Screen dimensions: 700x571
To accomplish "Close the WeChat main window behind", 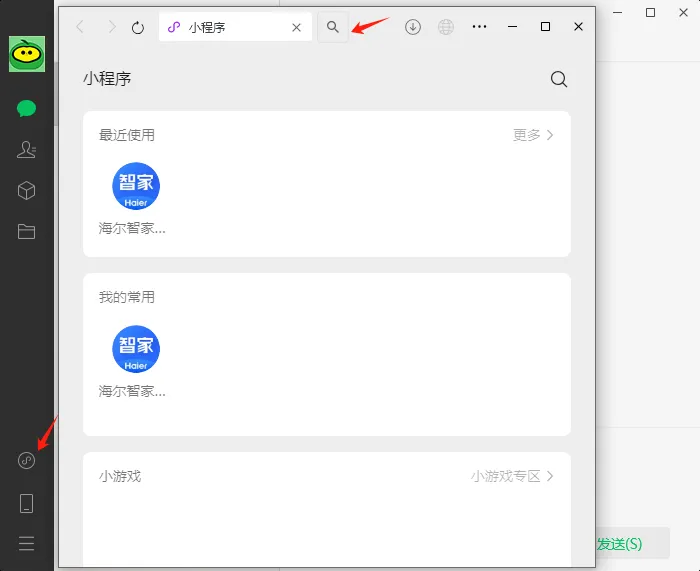I will (x=683, y=13).
